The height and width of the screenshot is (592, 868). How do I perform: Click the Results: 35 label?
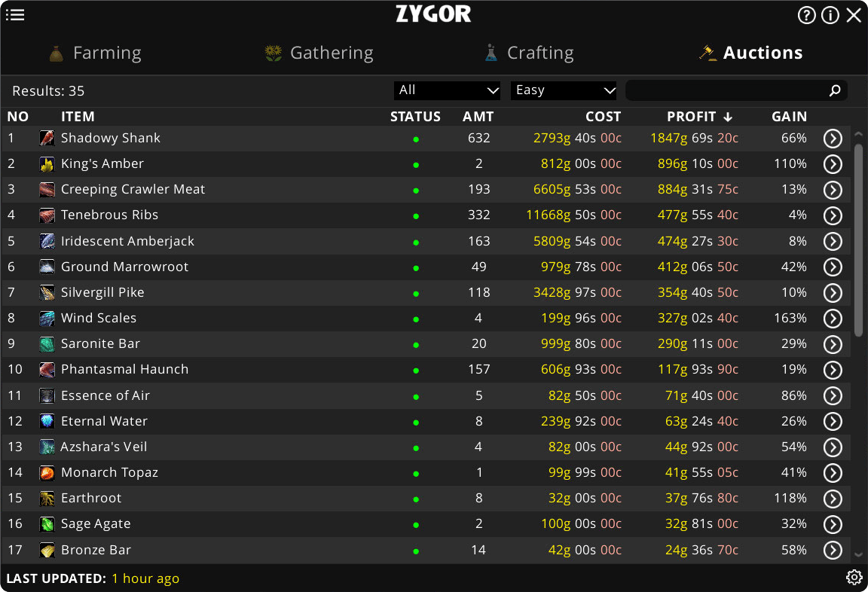click(48, 90)
